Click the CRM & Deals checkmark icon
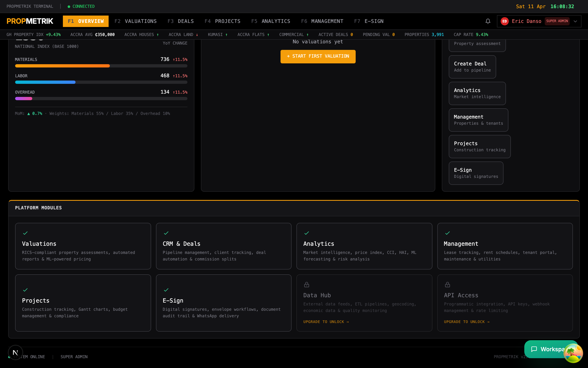Image resolution: width=588 pixels, height=368 pixels. point(166,233)
